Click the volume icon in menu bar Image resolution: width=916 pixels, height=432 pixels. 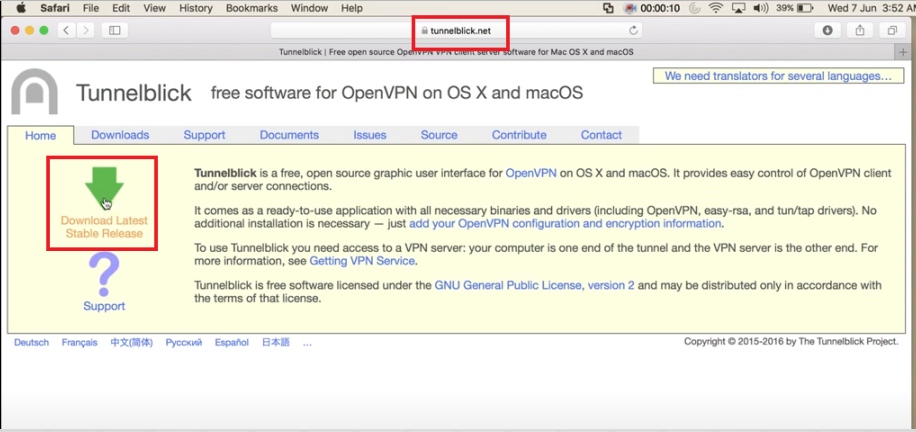click(x=761, y=8)
